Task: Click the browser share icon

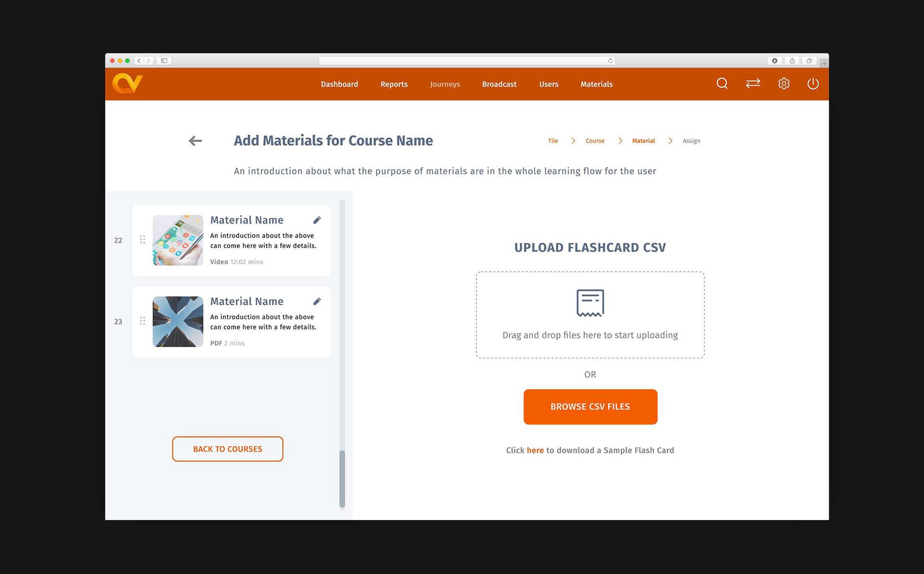Action: click(x=792, y=61)
